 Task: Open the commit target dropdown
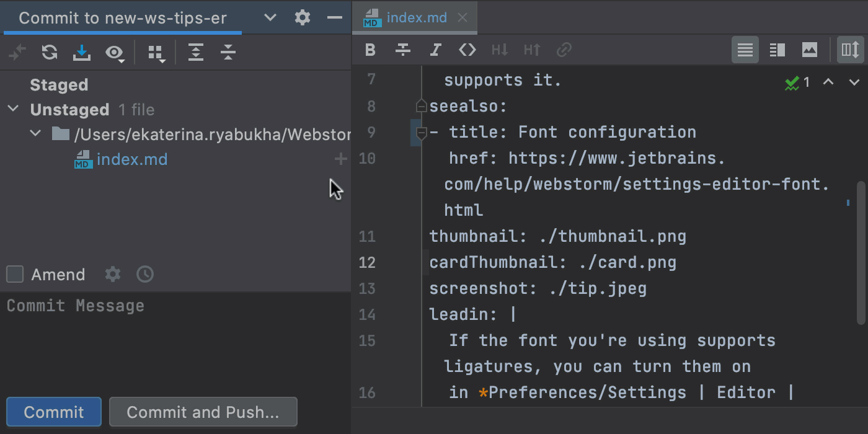(x=270, y=18)
